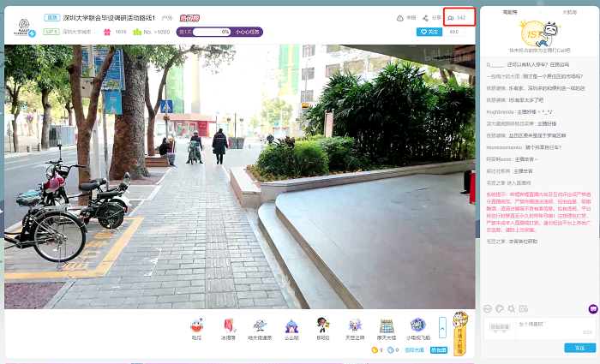Open the 小心心任务 task dropdown
The image size is (600, 364).
tap(247, 32)
